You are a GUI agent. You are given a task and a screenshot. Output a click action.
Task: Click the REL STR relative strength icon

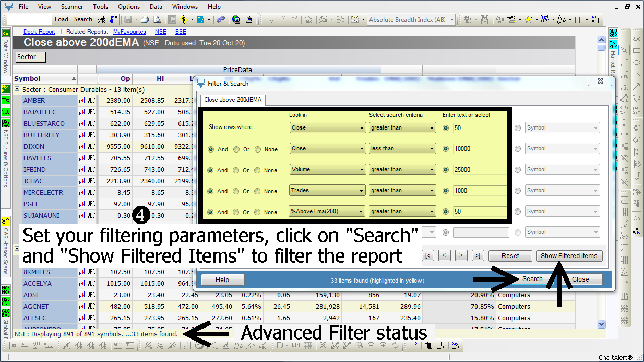101,19
